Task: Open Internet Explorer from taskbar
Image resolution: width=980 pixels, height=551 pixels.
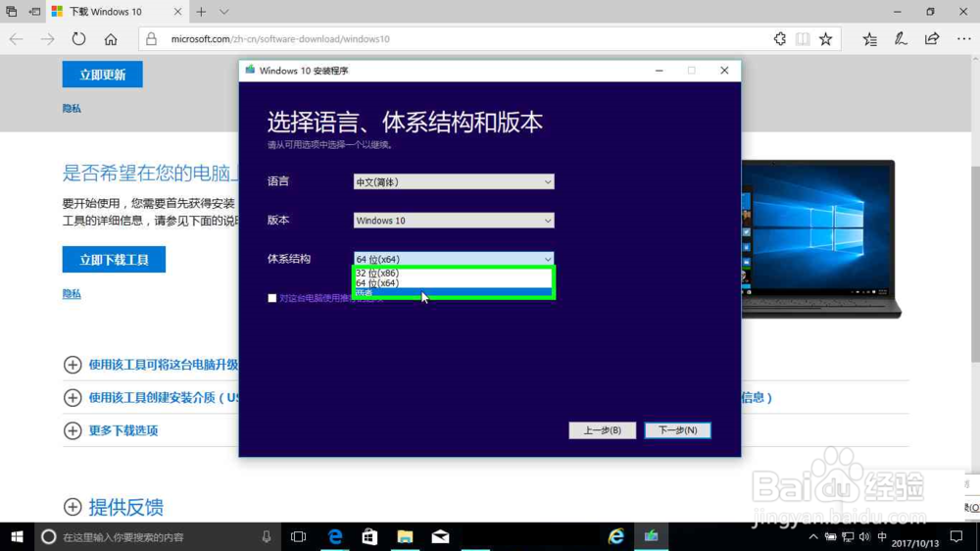Action: pyautogui.click(x=616, y=536)
